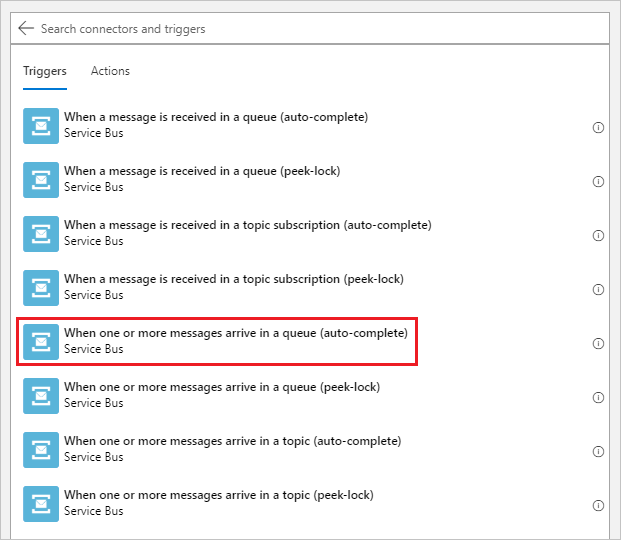Select 'one or more messages arrive in a queue (peek-lock)'

point(221,387)
